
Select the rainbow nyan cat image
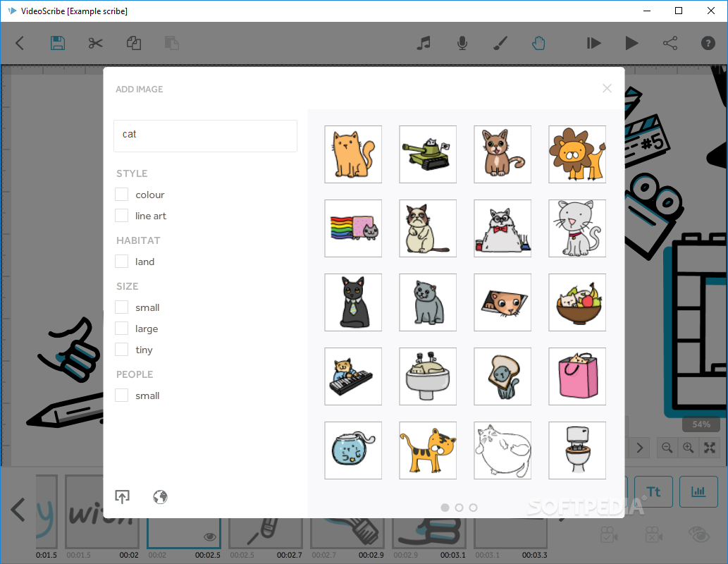click(353, 228)
